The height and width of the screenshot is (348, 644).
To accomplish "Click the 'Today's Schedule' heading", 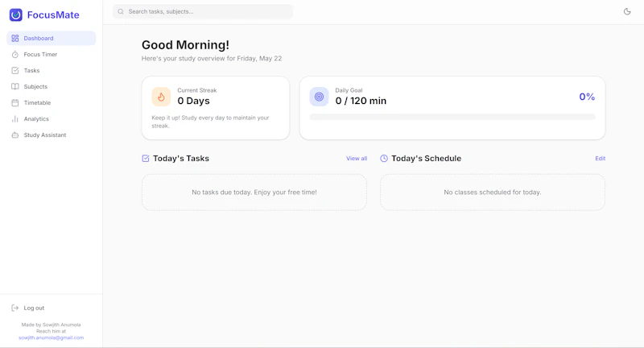I will pyautogui.click(x=426, y=158).
